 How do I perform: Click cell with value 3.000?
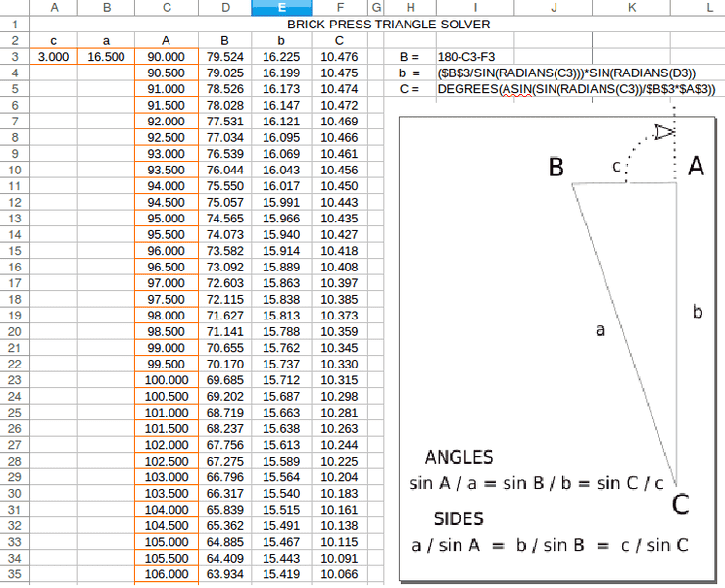[54, 57]
